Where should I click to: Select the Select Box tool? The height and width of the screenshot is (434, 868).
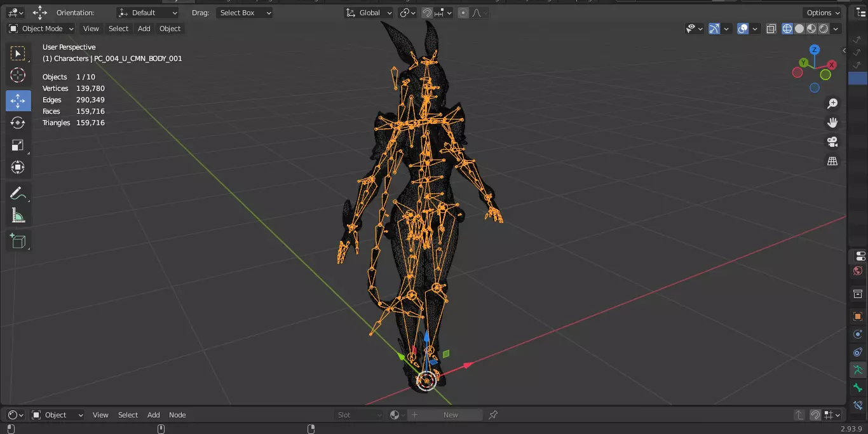click(18, 53)
